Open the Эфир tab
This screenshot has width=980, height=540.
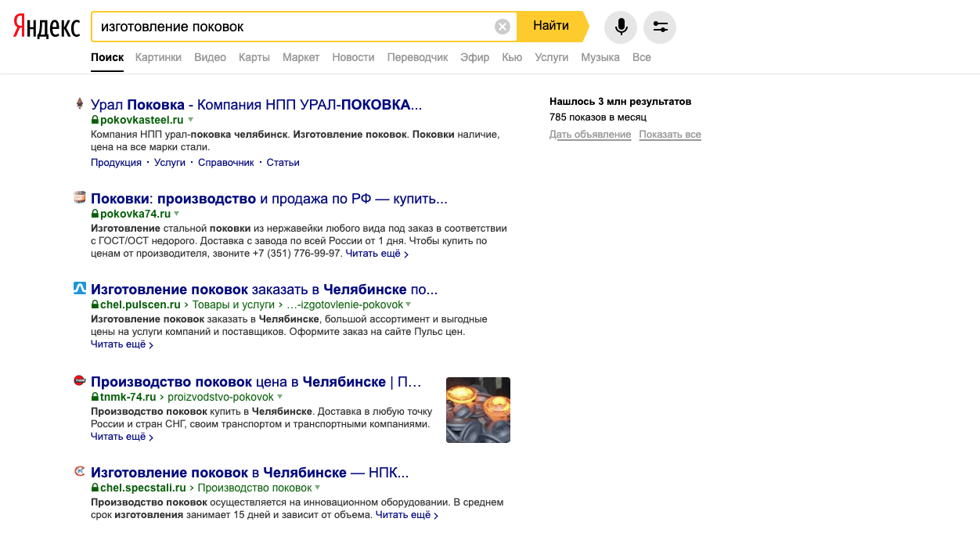[x=475, y=57]
